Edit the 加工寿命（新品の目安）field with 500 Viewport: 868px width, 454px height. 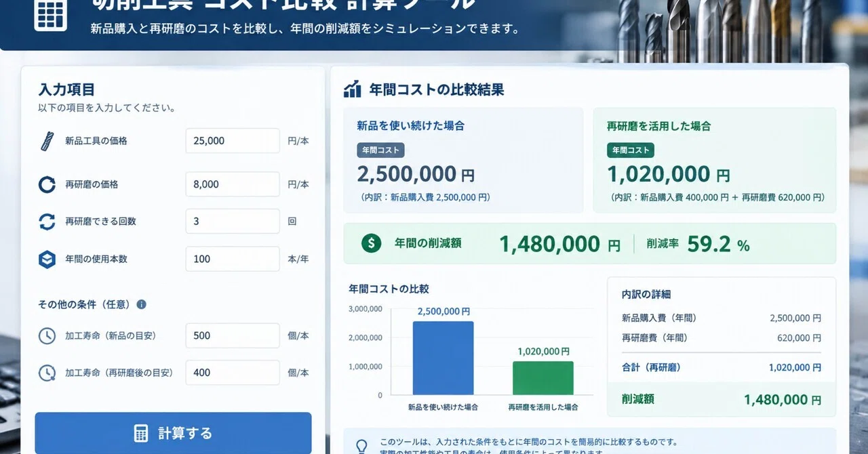233,335
